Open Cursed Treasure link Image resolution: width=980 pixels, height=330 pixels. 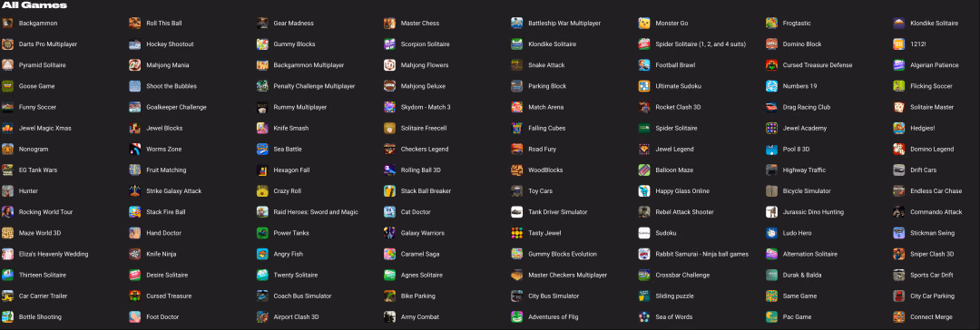(169, 296)
